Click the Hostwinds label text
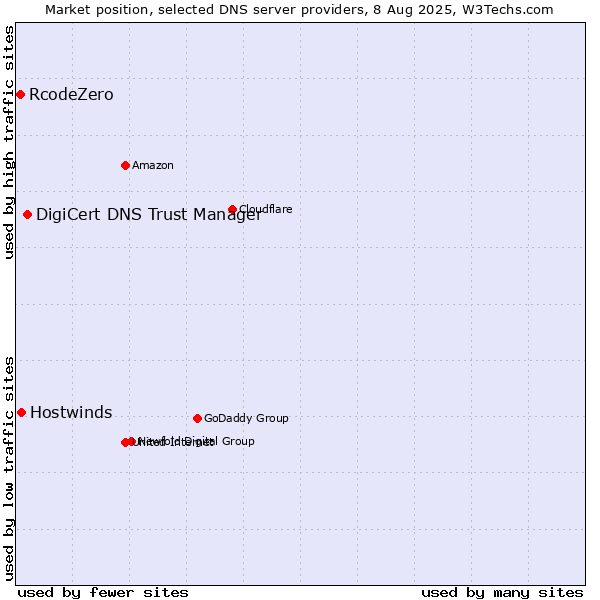The image size is (600, 600). (71, 412)
